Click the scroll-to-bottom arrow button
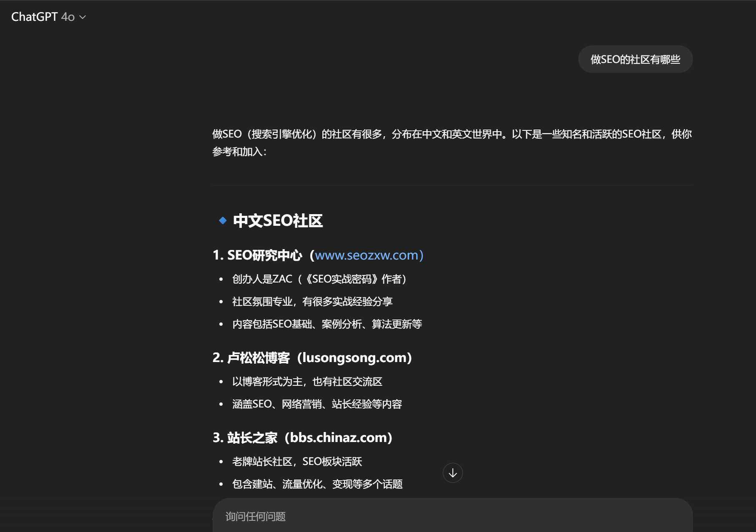756x532 pixels. pos(452,473)
